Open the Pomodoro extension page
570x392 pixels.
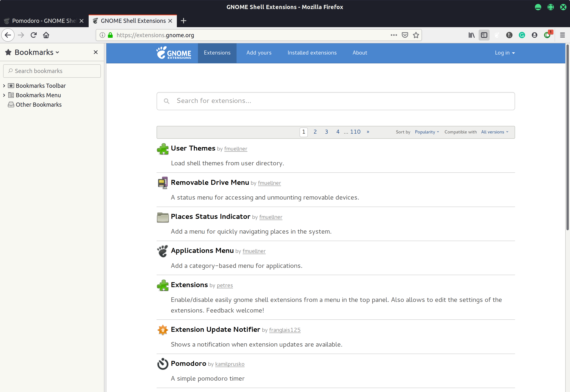(188, 364)
